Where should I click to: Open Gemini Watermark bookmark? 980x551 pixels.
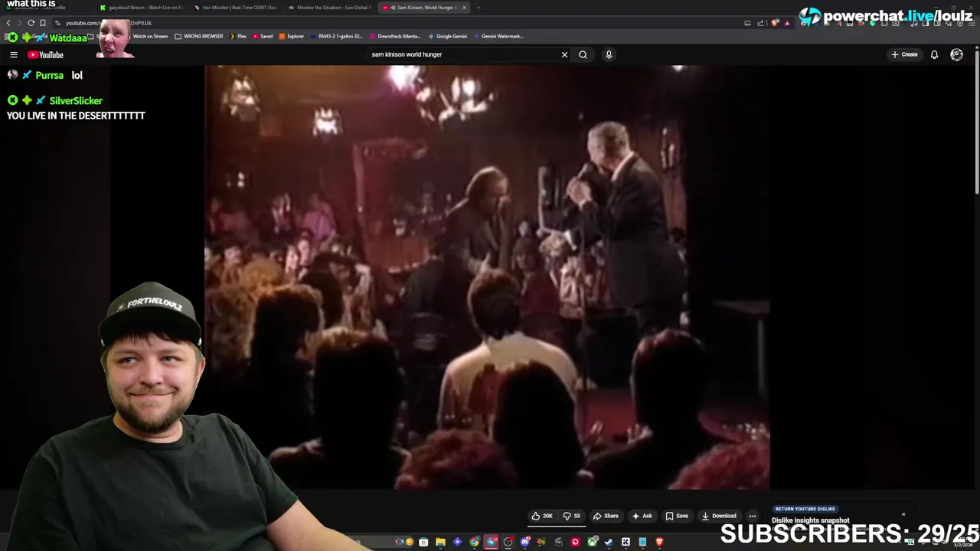pyautogui.click(x=498, y=36)
